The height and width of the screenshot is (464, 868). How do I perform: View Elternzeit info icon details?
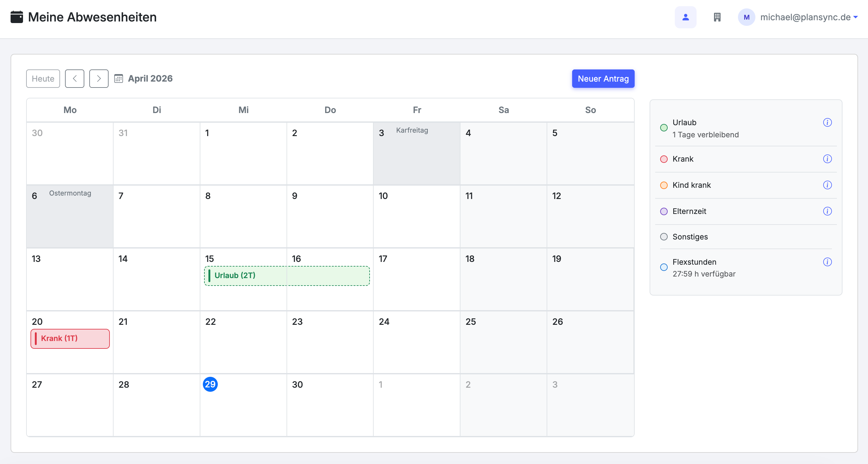click(827, 211)
